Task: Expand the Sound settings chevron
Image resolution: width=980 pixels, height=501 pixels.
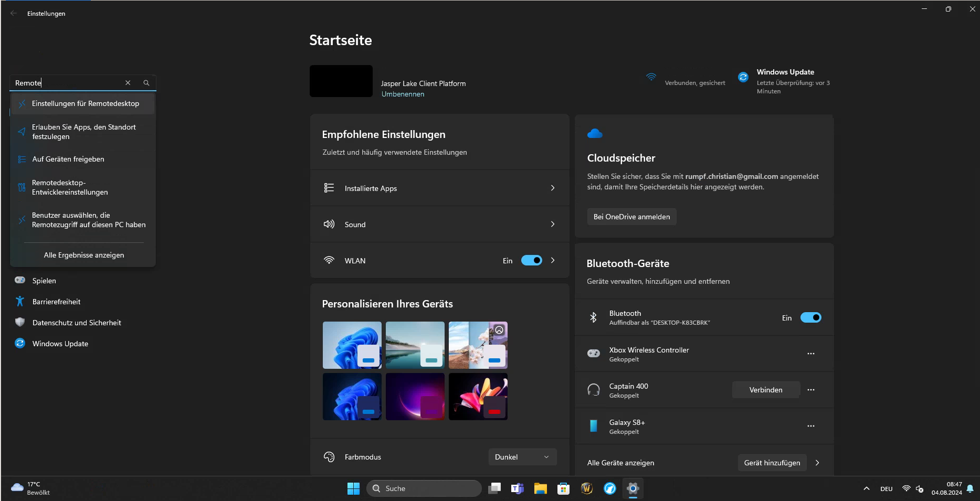Action: tap(552, 224)
